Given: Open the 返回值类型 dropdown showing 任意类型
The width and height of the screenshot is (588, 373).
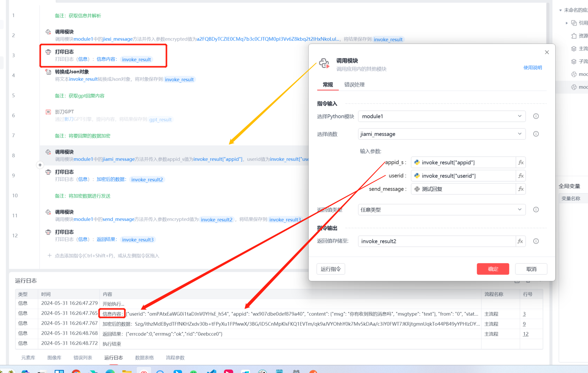Looking at the screenshot, I should click(x=442, y=210).
